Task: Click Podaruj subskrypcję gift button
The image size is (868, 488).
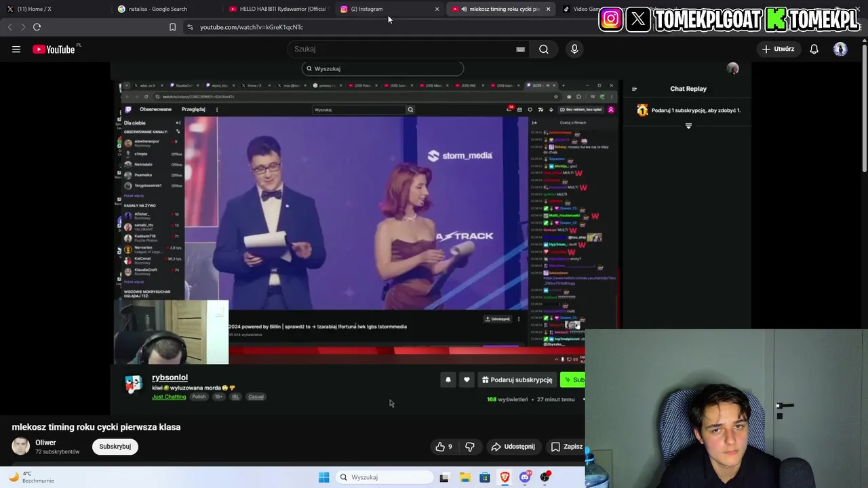Action: (x=517, y=380)
